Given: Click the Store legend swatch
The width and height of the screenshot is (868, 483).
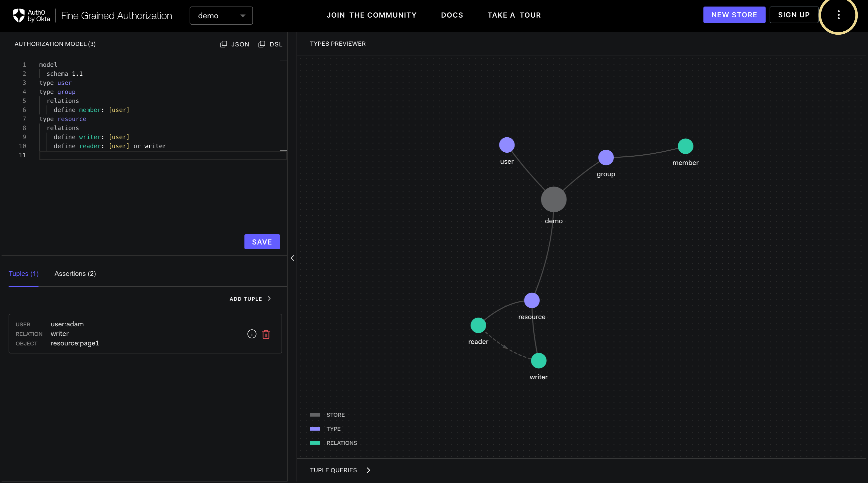Looking at the screenshot, I should (x=315, y=415).
